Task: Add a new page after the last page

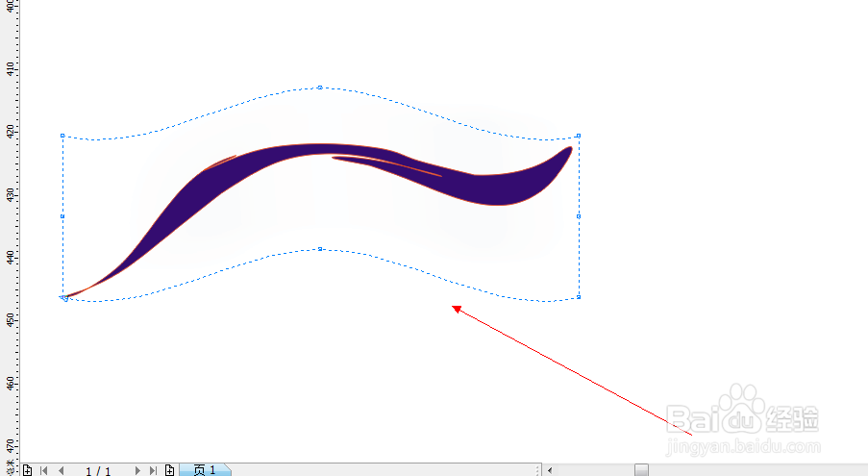Action: coord(170,470)
